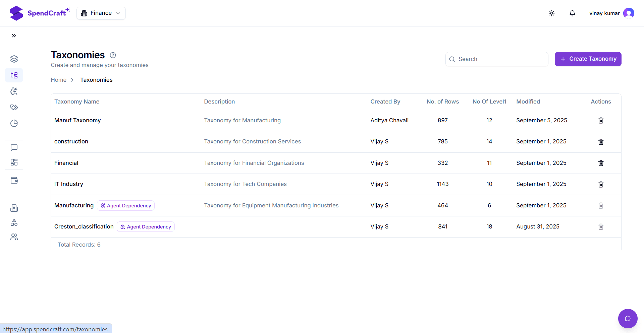Expand the chevron next to Finance selector
Screen dimensions: 644x333
click(x=118, y=13)
